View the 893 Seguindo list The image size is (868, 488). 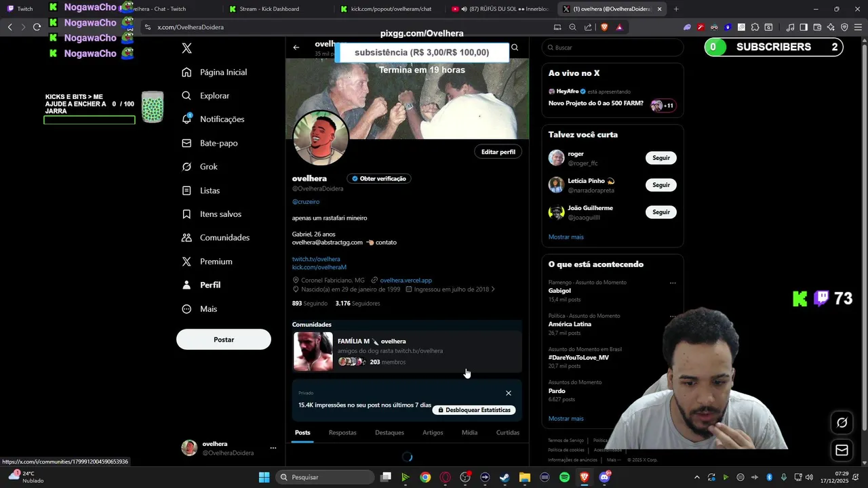(310, 304)
